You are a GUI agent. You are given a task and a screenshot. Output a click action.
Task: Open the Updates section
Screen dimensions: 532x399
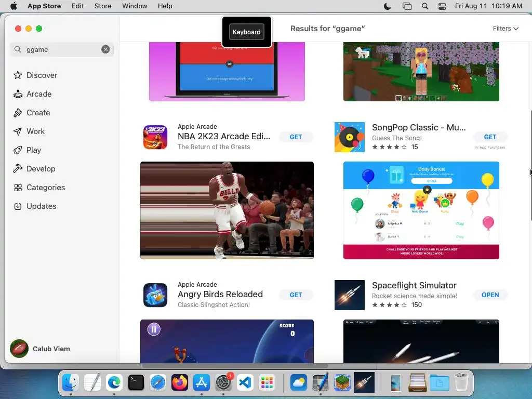[35, 206]
